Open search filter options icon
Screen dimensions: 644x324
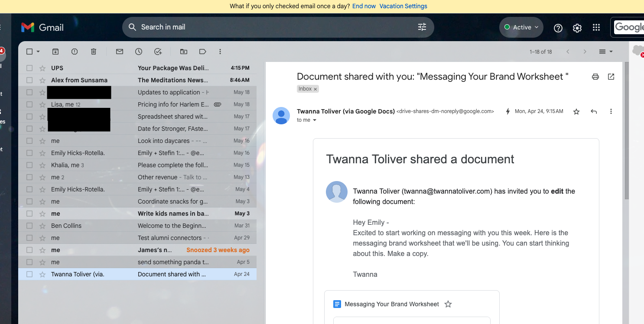[422, 27]
